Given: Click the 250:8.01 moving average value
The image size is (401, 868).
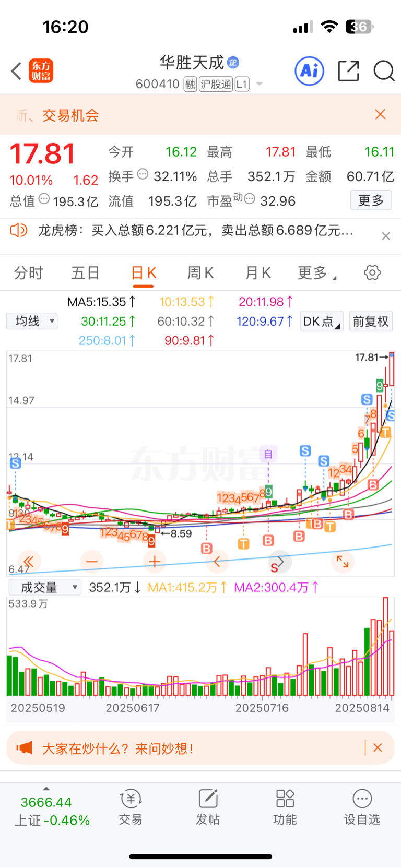Looking at the screenshot, I should pyautogui.click(x=107, y=341).
